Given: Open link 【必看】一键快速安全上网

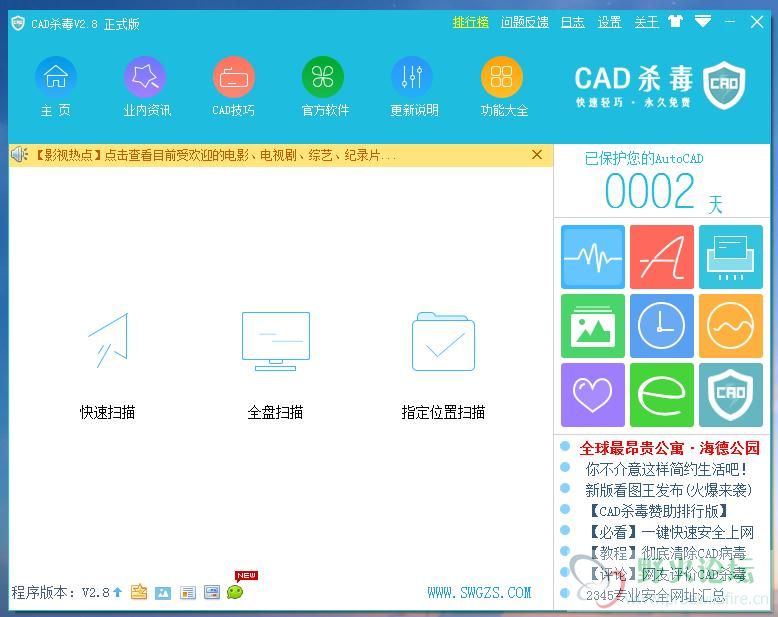Looking at the screenshot, I should tap(669, 532).
